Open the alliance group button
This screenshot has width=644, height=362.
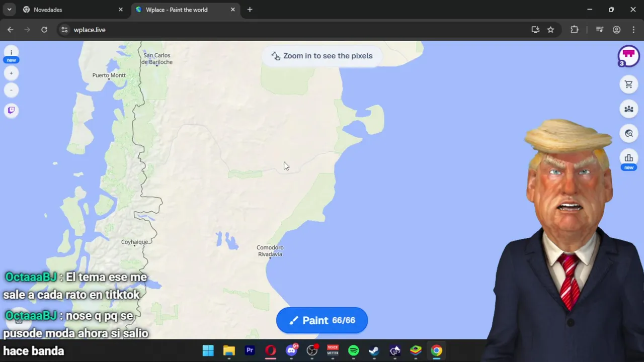click(x=629, y=109)
